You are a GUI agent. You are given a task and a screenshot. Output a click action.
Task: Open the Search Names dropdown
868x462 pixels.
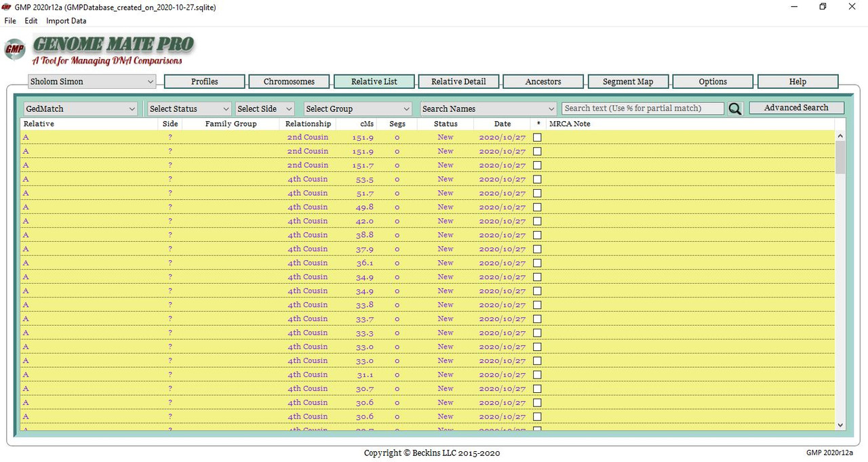click(x=488, y=108)
